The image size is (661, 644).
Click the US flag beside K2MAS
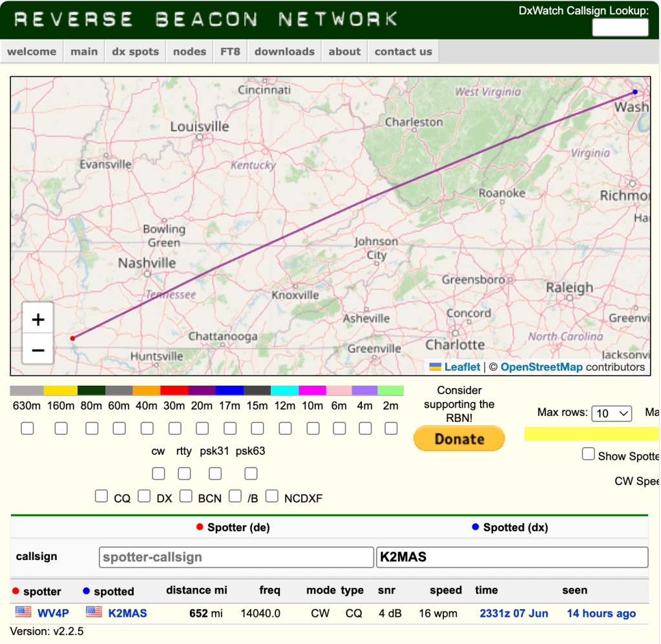94,612
